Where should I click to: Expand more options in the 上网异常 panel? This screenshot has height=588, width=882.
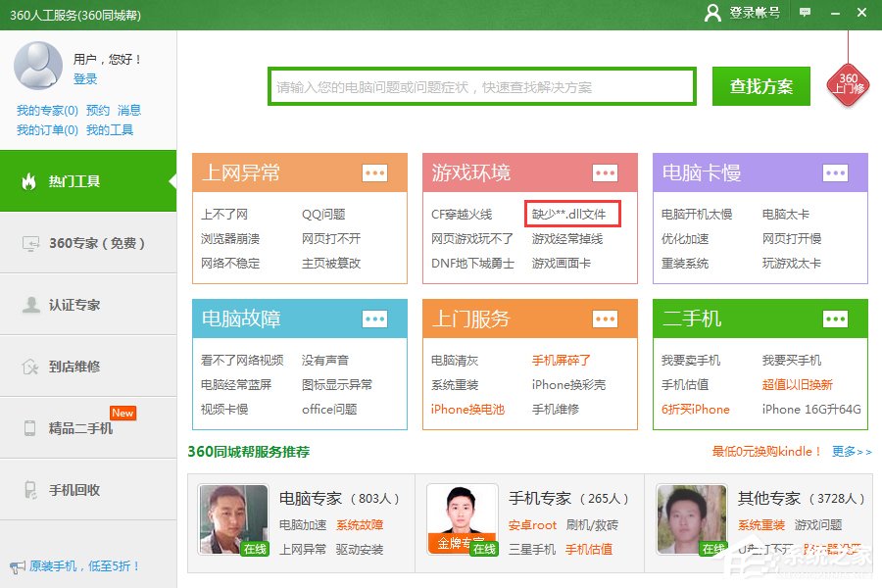pyautogui.click(x=375, y=173)
